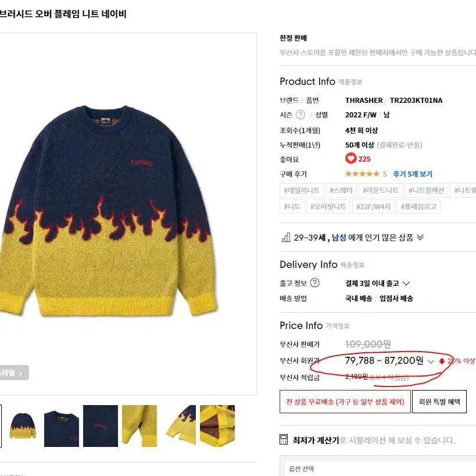The image size is (476, 476).
Task: Click the red heart like icon
Action: [350, 158]
